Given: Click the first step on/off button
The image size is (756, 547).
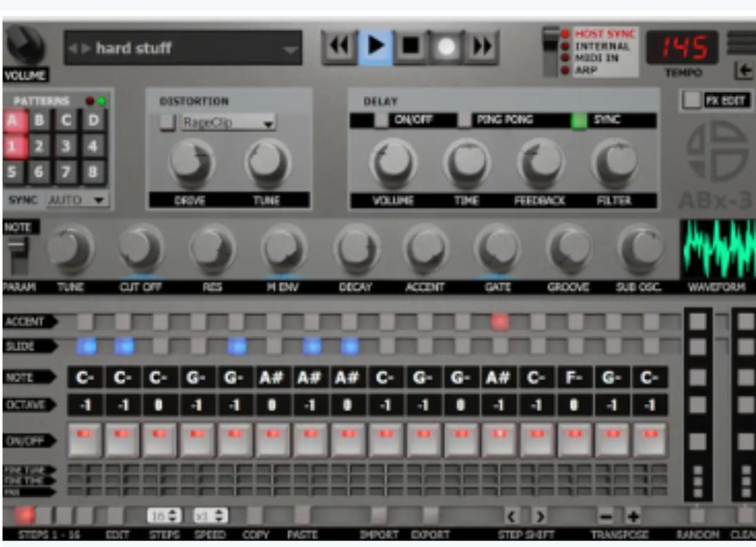Looking at the screenshot, I should coord(85,440).
